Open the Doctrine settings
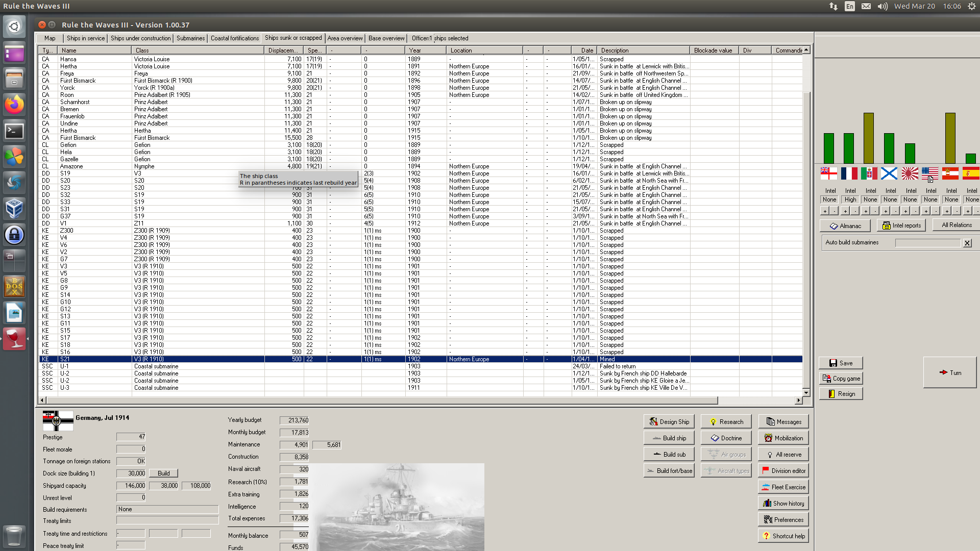The image size is (980, 551). pyautogui.click(x=726, y=438)
